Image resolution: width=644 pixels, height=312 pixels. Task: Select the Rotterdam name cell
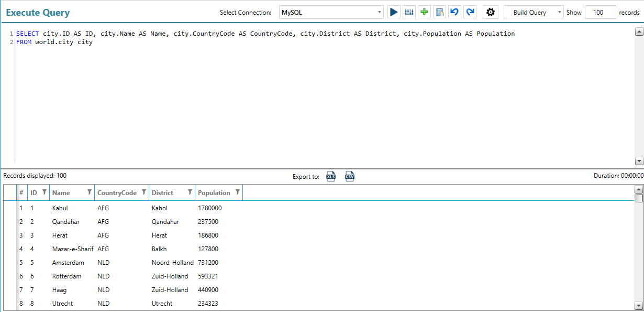(x=67, y=276)
